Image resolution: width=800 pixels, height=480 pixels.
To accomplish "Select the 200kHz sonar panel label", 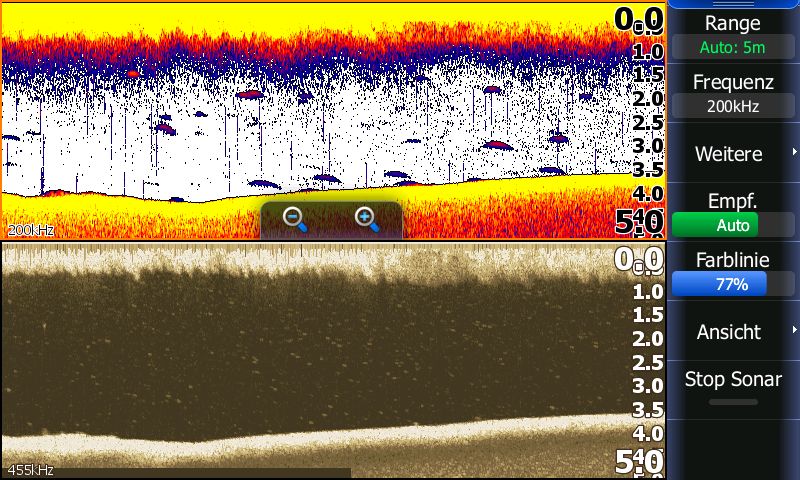I will coord(30,231).
